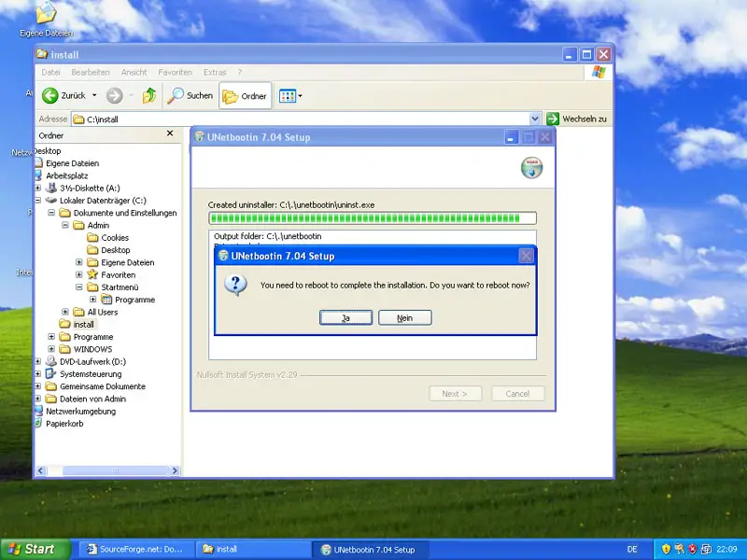This screenshot has width=747, height=560.
Task: Close the Ordner folders pane
Action: click(x=170, y=133)
